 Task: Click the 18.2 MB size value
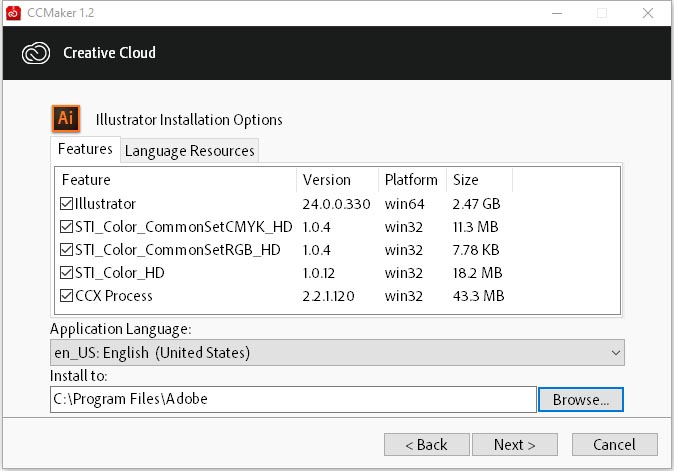tap(477, 273)
